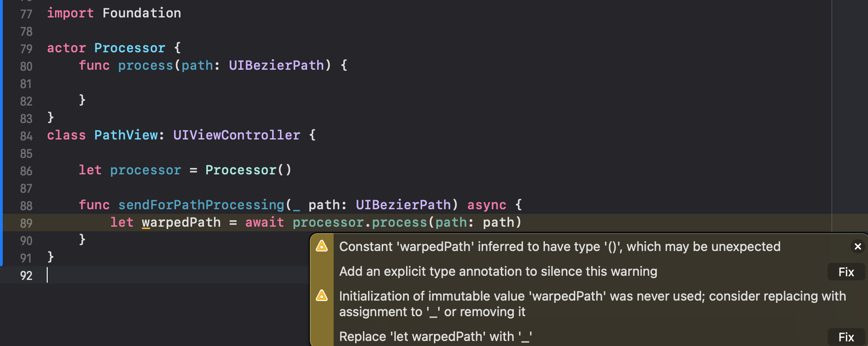This screenshot has width=868, height=346.
Task: Click 'Foundation' in import statement
Action: pos(142,13)
